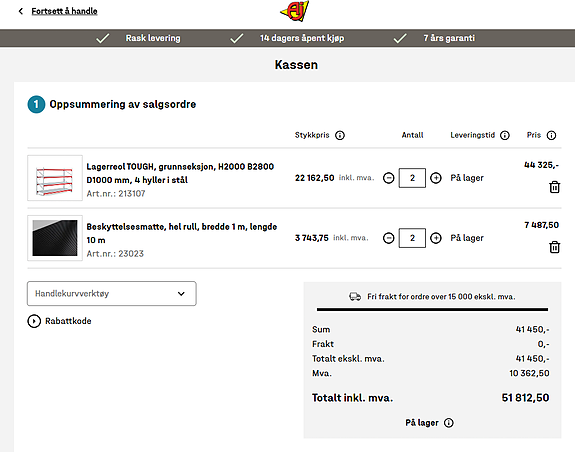
Task: Click På lager status for Beskyttelsesmatte
Action: point(467,238)
